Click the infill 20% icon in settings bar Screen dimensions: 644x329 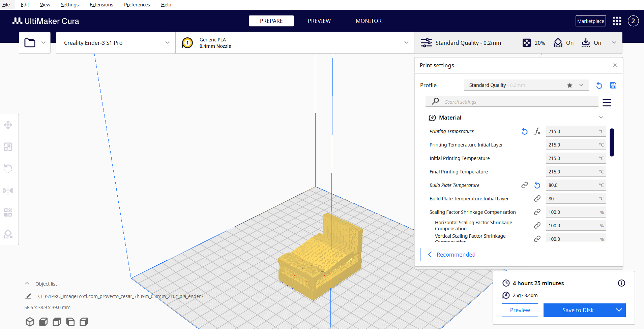click(x=527, y=43)
